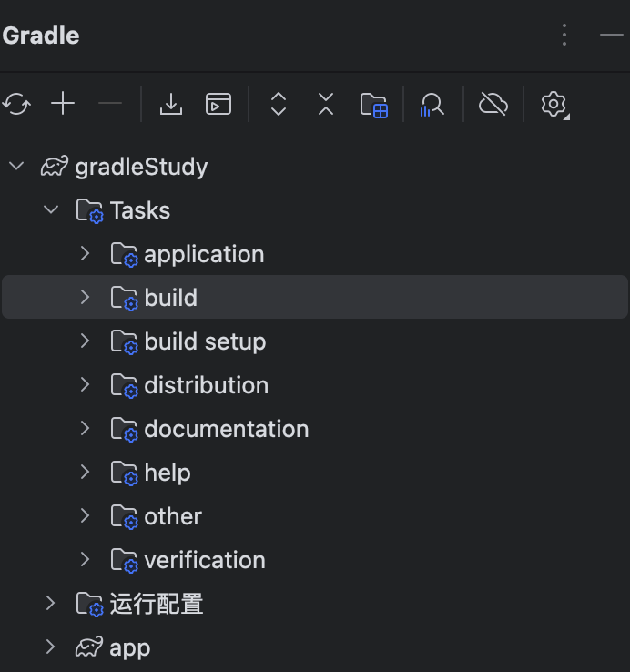Image resolution: width=630 pixels, height=672 pixels.
Task: Expand all tree nodes
Action: pos(279,104)
